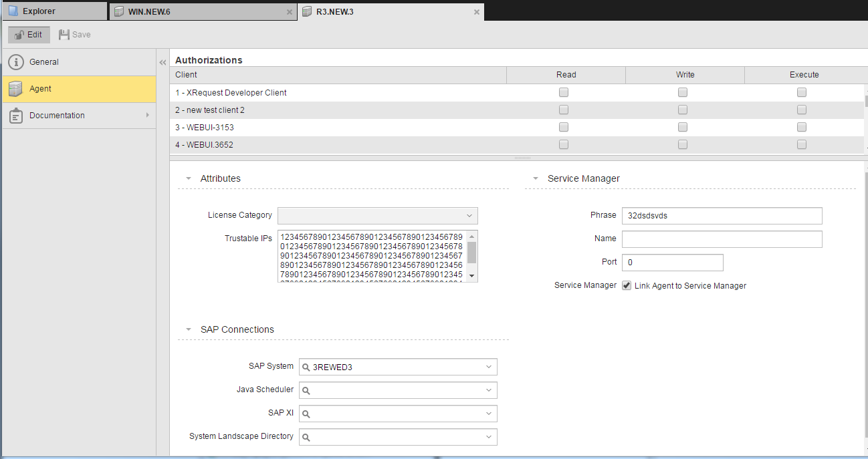Viewport: 868px width, 459px height.
Task: Collapse the Attributes section
Action: tap(189, 179)
